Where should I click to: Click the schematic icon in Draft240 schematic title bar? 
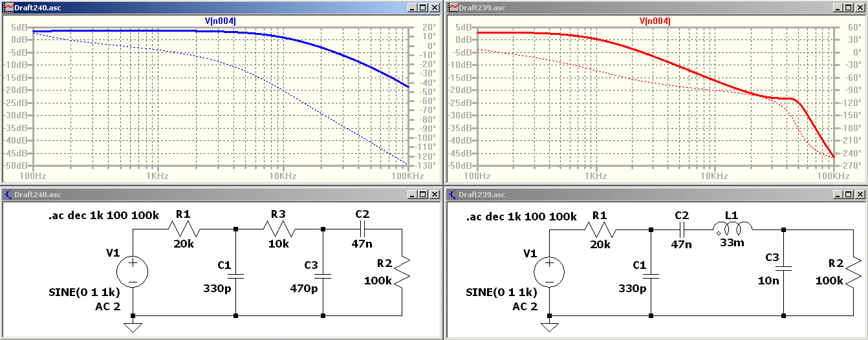(x=8, y=194)
